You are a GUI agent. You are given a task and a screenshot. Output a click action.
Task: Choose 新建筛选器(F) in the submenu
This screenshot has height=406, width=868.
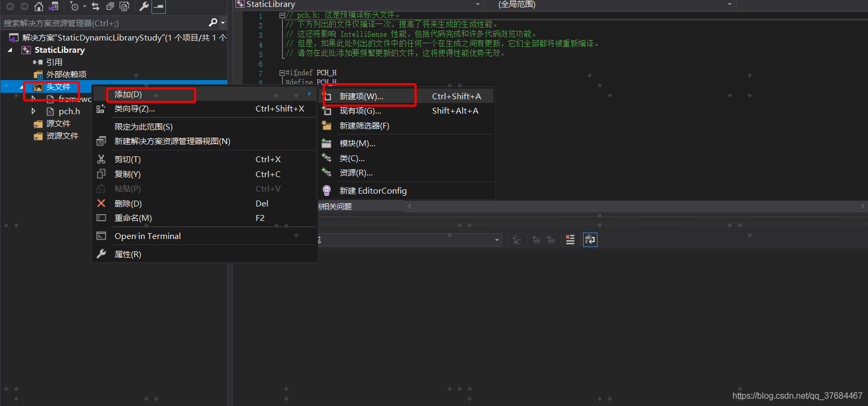click(x=407, y=126)
